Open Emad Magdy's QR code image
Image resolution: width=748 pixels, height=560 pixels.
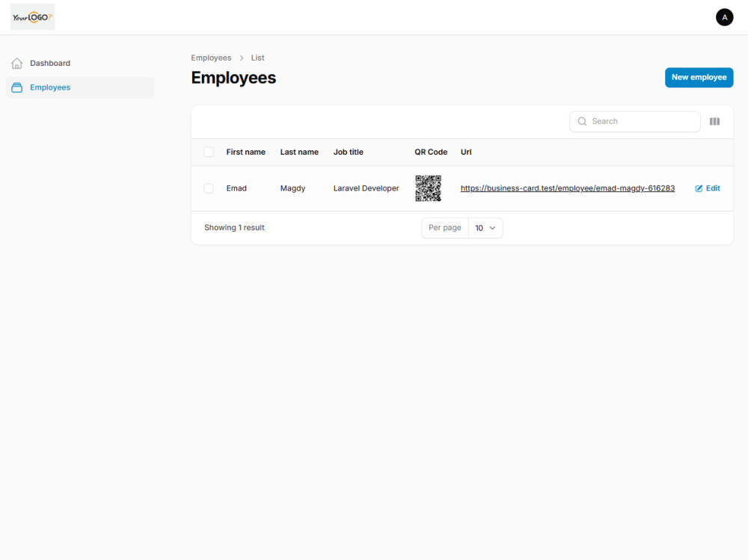point(428,188)
